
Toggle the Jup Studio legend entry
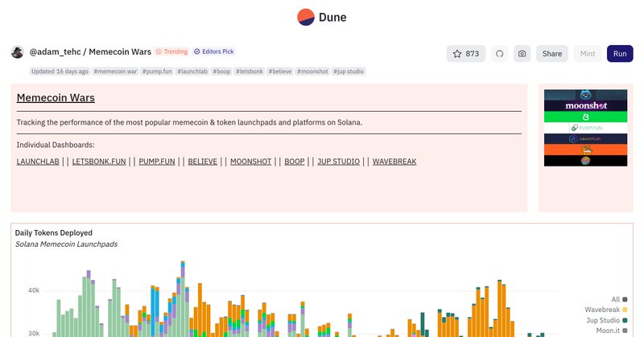click(x=607, y=320)
